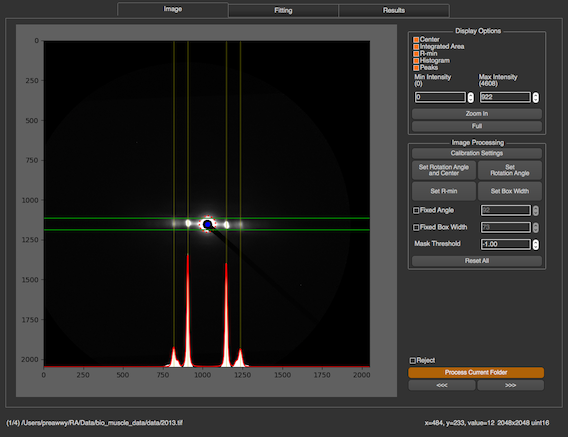
Task: Enable the Fixed Angle checkbox
Action: pyautogui.click(x=416, y=210)
